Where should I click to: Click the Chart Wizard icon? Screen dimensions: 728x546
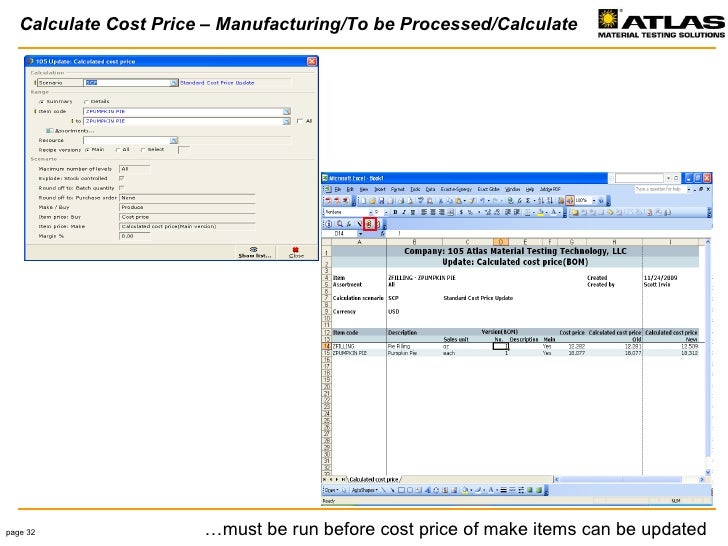pyautogui.click(x=561, y=201)
